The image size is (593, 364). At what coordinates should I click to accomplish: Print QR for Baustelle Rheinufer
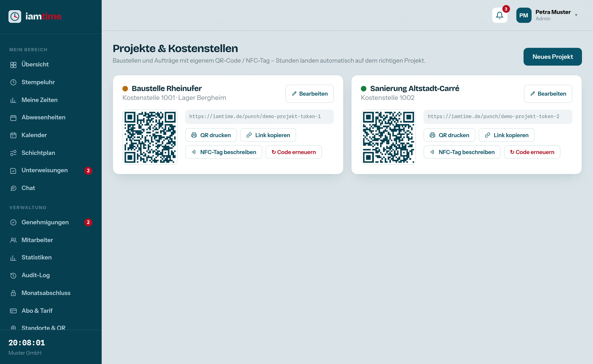point(211,135)
